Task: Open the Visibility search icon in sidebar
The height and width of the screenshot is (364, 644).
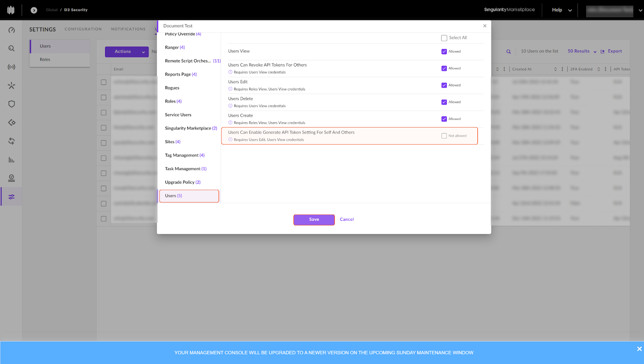Action: click(x=12, y=48)
